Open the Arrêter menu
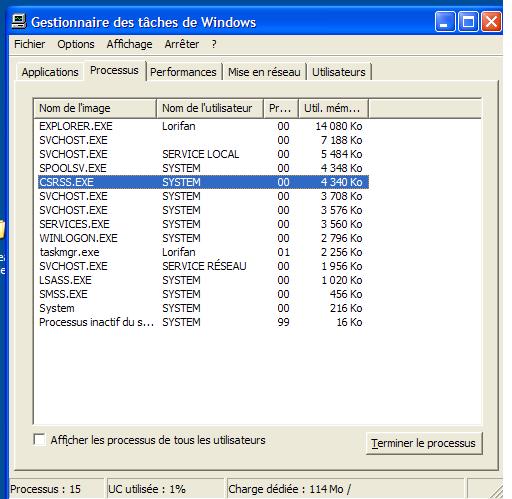This screenshot has width=512, height=499. click(182, 44)
